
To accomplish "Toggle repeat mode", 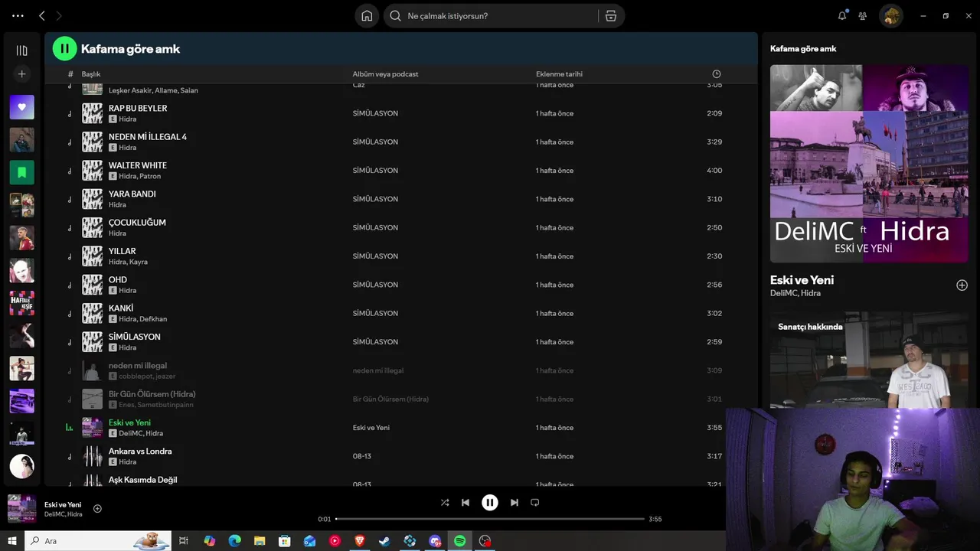I will coord(535,503).
